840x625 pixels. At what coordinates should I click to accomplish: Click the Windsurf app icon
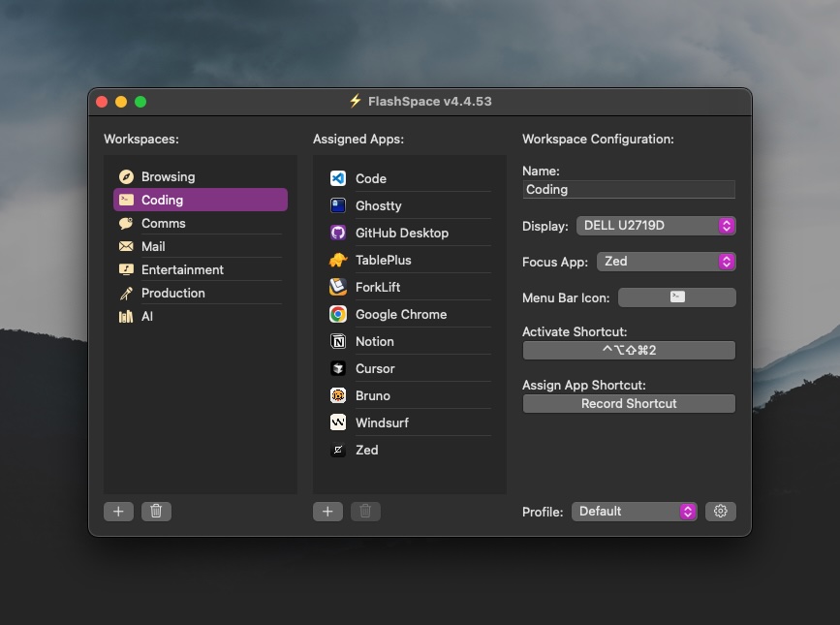pyautogui.click(x=338, y=422)
